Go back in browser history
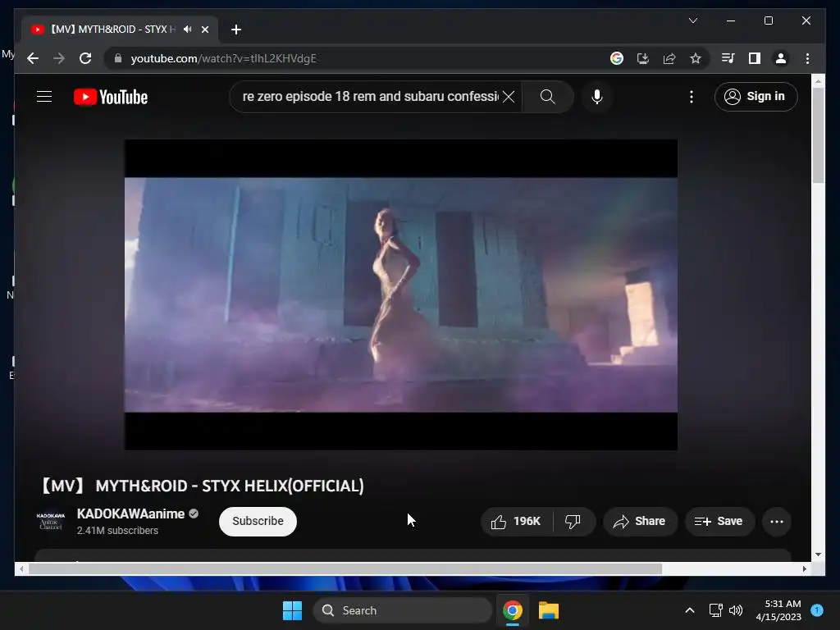This screenshot has width=840, height=630. [x=33, y=58]
